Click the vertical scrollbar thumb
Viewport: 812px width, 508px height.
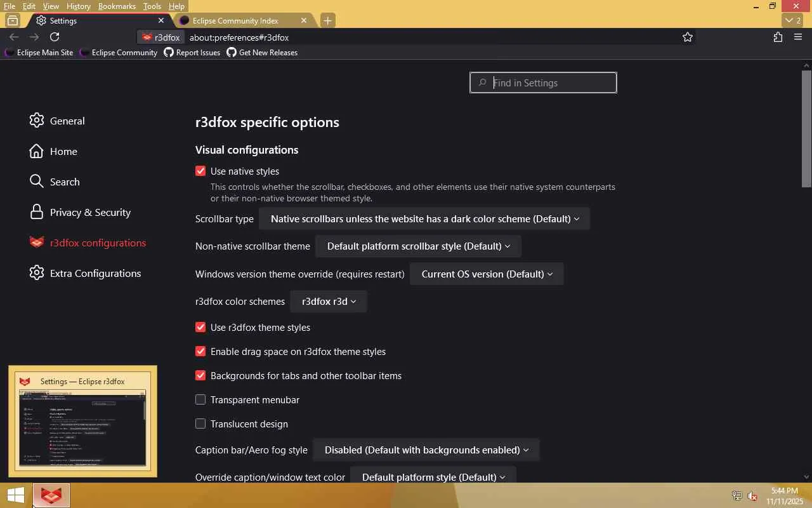(806, 128)
